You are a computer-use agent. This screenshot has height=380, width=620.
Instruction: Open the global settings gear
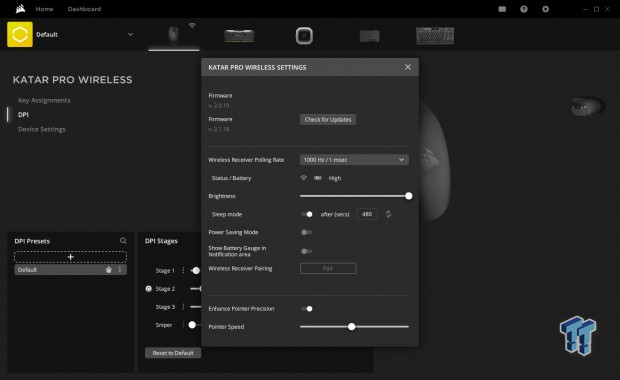[x=545, y=9]
